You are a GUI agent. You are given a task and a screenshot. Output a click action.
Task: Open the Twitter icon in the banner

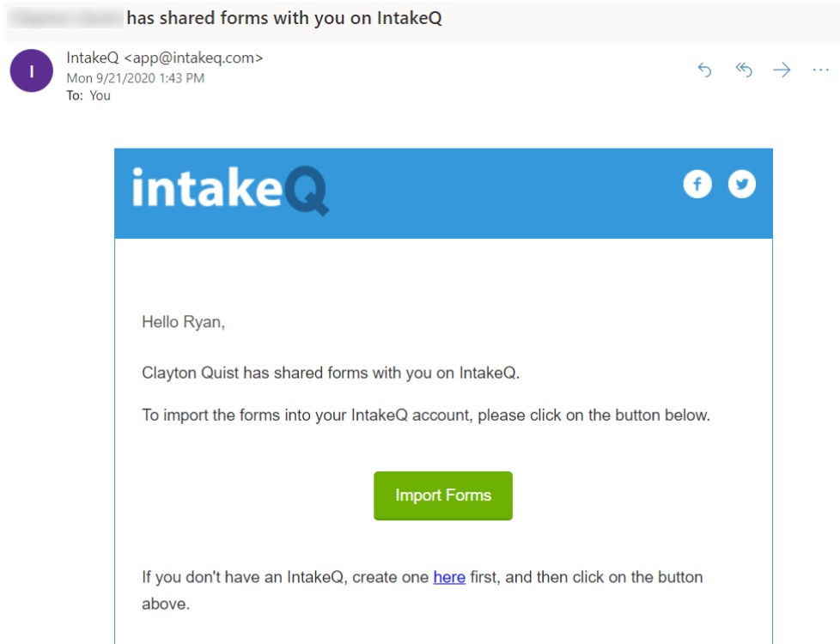coord(742,185)
